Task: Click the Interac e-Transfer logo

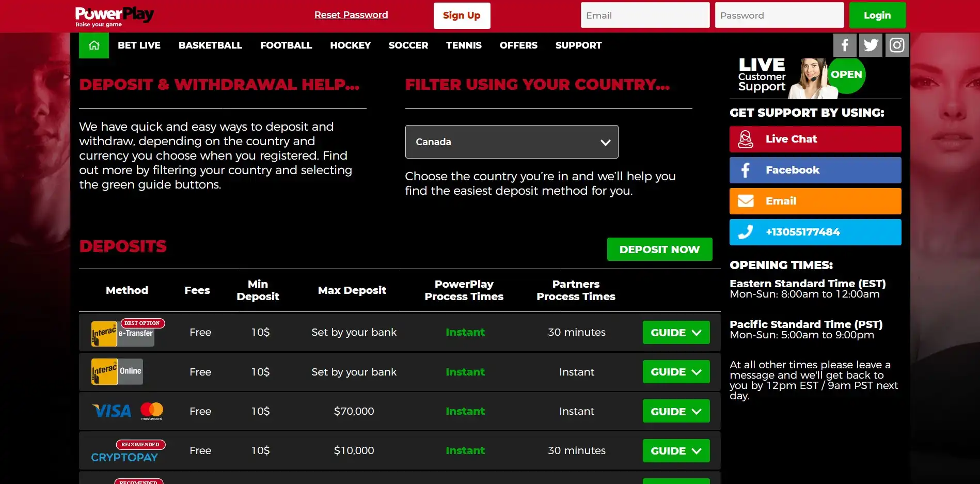Action: tap(123, 333)
